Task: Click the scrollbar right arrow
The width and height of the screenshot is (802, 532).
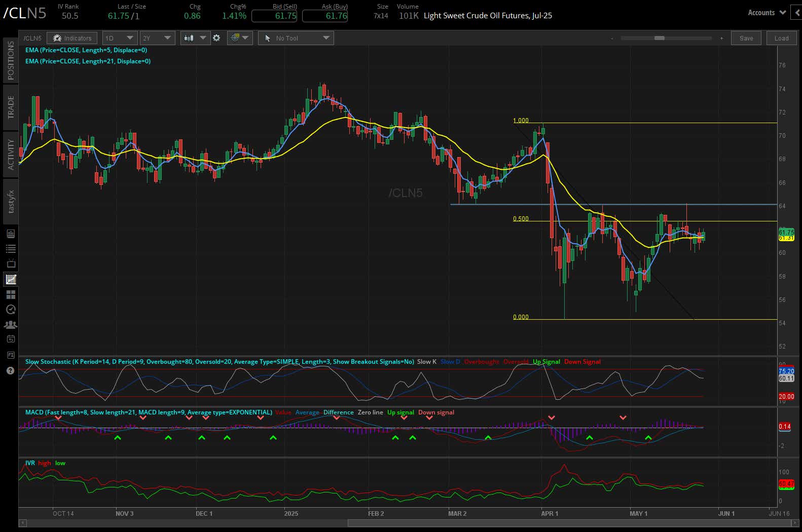Action: coord(795,523)
